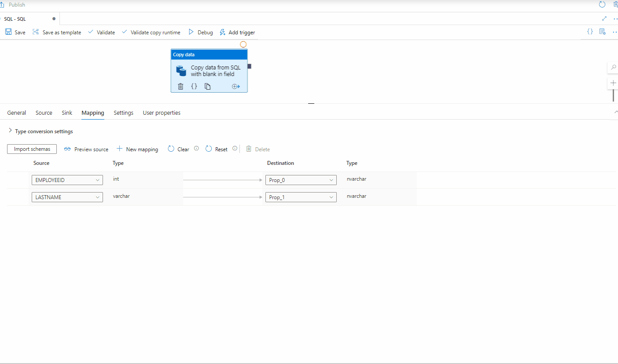Run Validate copy runtime
Image resolution: width=618 pixels, height=364 pixels.
151,32
